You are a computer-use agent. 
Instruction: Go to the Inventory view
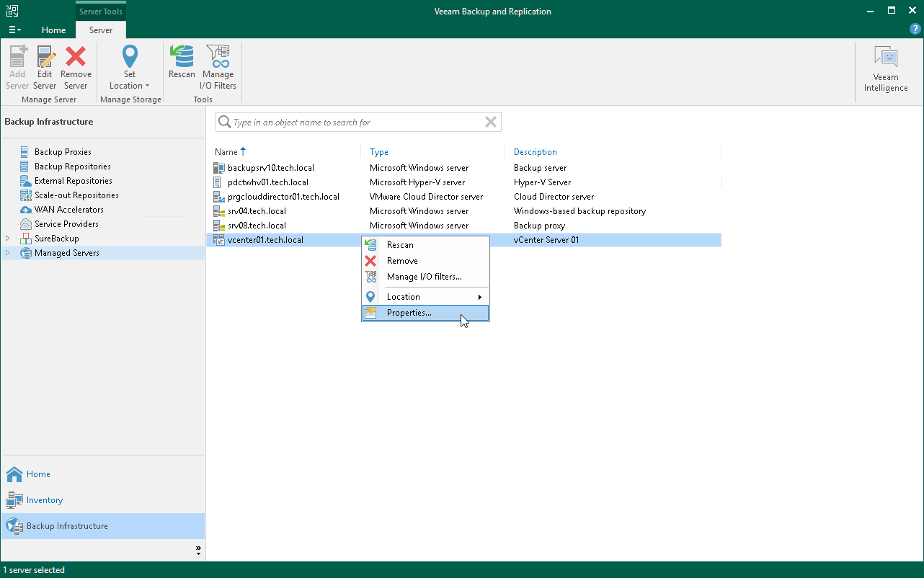tap(45, 500)
